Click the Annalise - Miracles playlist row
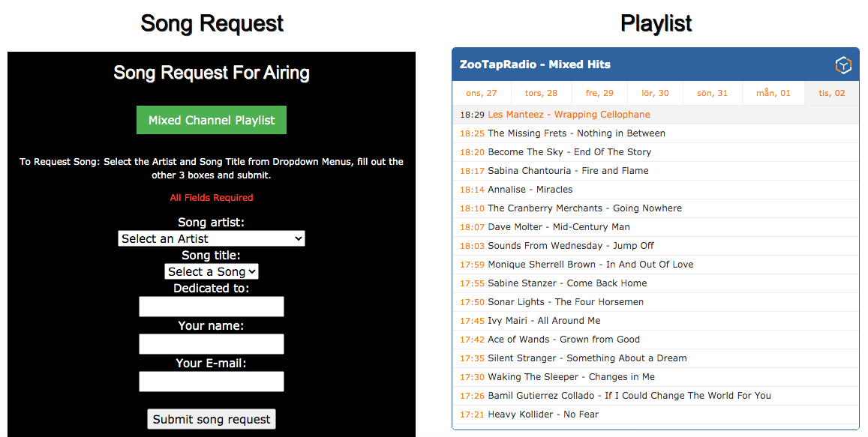868x437 pixels. tap(530, 190)
